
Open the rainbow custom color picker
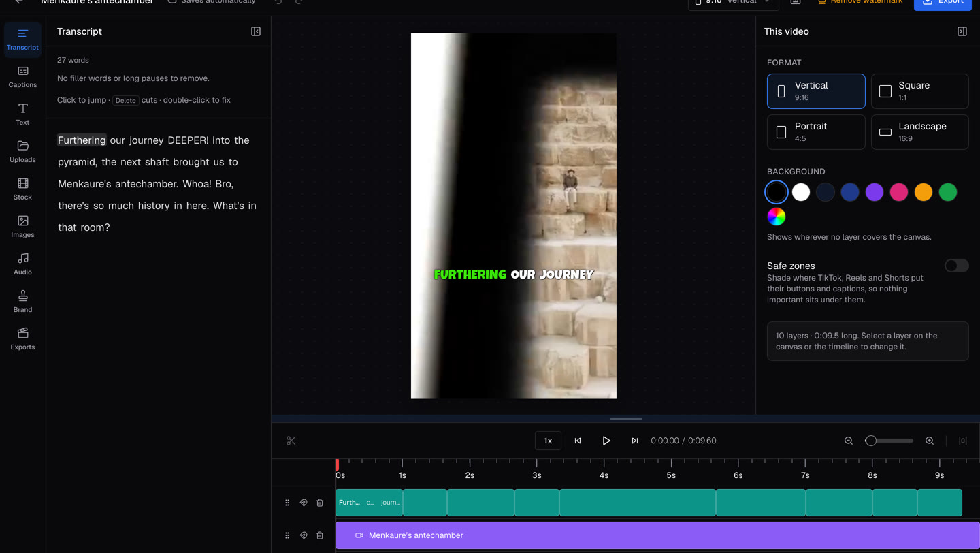click(x=777, y=217)
